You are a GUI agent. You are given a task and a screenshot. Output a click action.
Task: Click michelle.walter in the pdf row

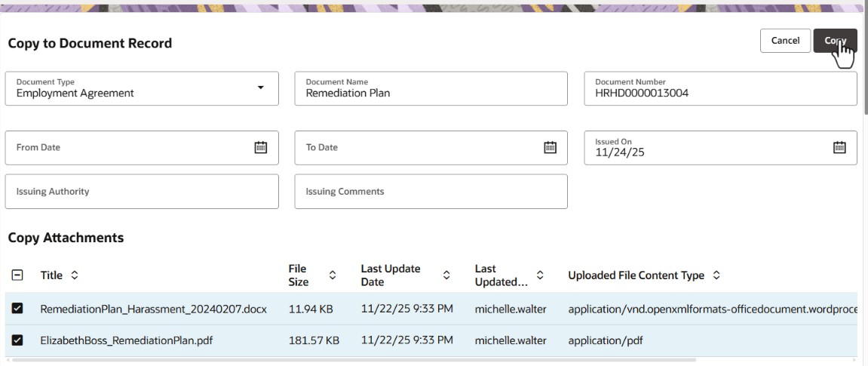coord(511,340)
